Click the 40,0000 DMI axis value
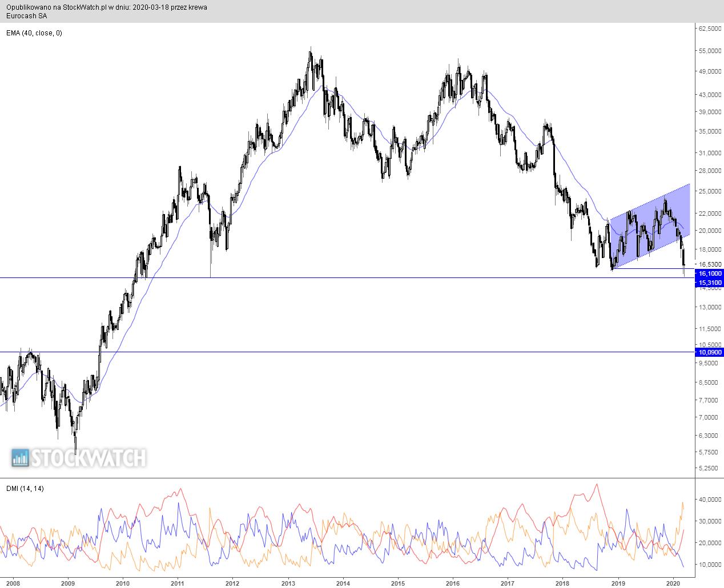Image resolution: width=724 pixels, height=588 pixels. [710, 500]
